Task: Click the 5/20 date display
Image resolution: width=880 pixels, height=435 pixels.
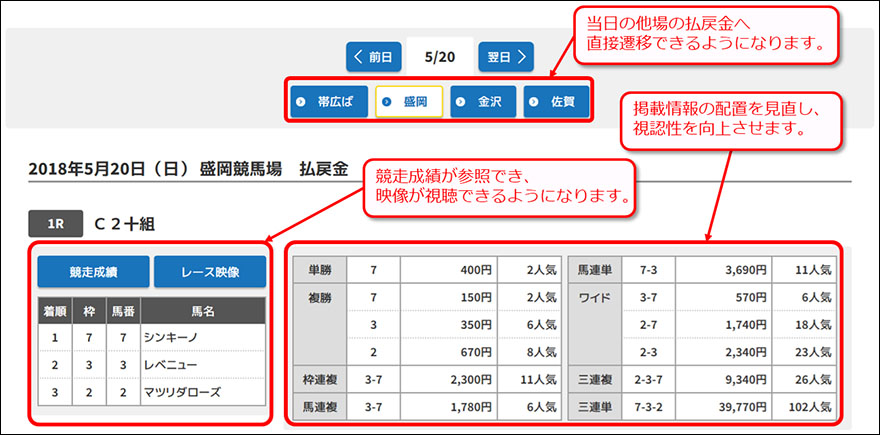Action: (441, 57)
